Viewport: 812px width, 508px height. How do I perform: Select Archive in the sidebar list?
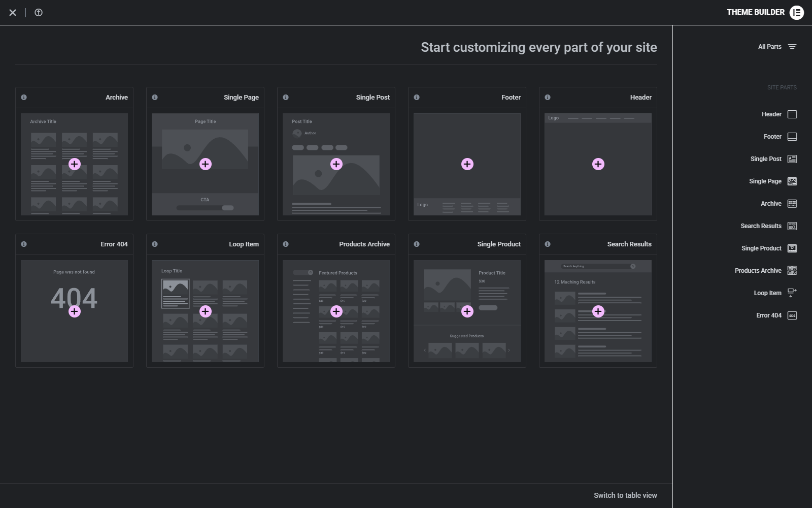click(779, 204)
